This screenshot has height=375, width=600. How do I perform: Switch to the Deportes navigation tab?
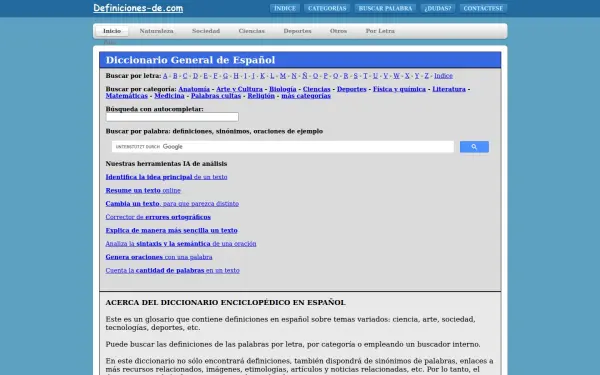click(297, 31)
